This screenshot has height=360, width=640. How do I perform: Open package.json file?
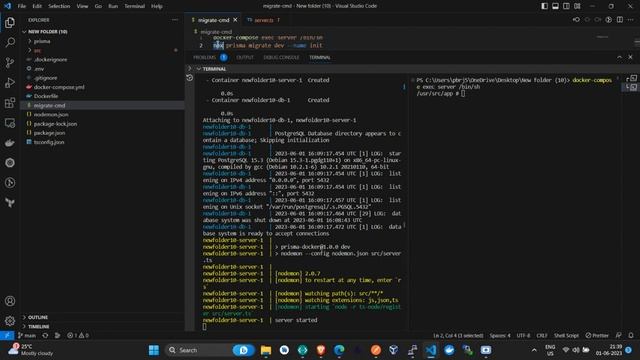pos(49,133)
